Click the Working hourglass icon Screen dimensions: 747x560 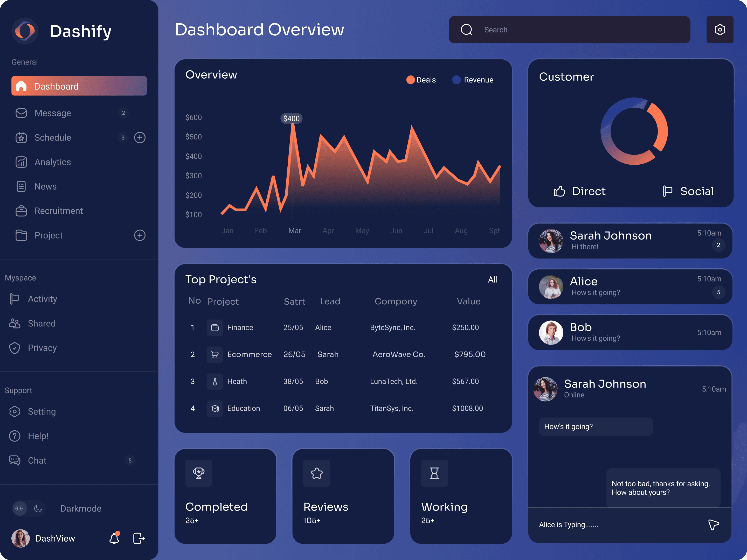pyautogui.click(x=434, y=473)
